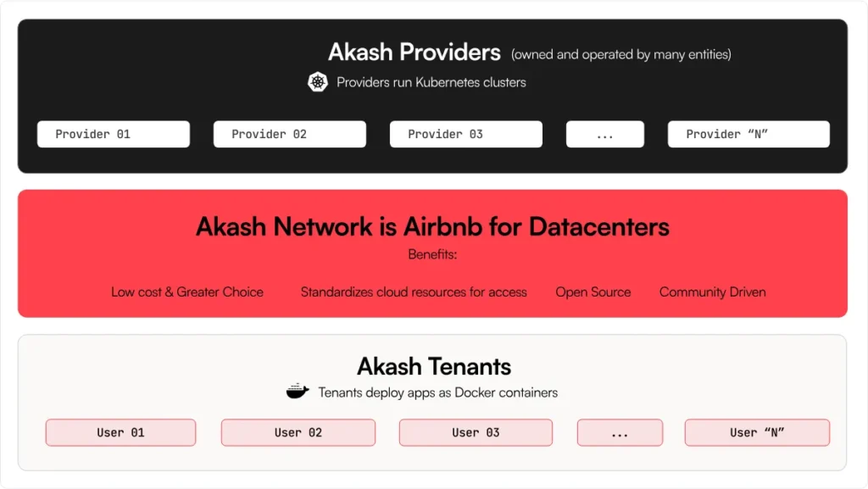Click "Providers run Kubernetes clusters" text
This screenshot has height=489, width=868.
431,82
